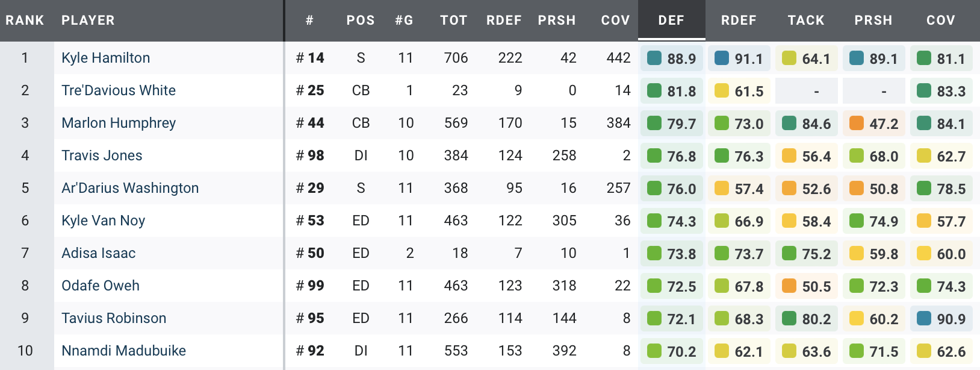This screenshot has width=980, height=370.
Task: Click Tre'Davious White's 61.5 RDEF grade swatch
Action: [x=722, y=91]
